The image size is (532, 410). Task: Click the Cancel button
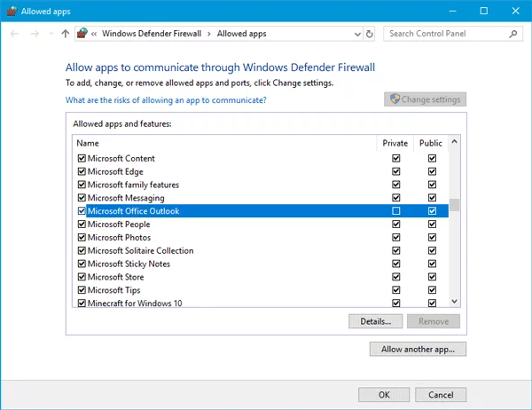pyautogui.click(x=441, y=395)
